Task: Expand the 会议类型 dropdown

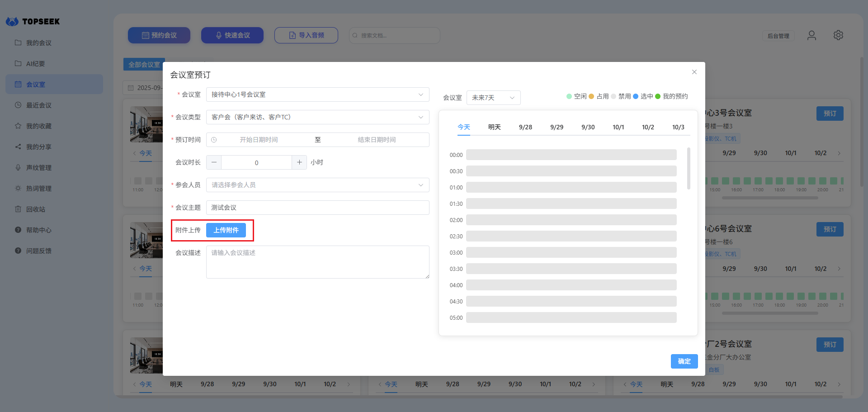Action: (317, 117)
